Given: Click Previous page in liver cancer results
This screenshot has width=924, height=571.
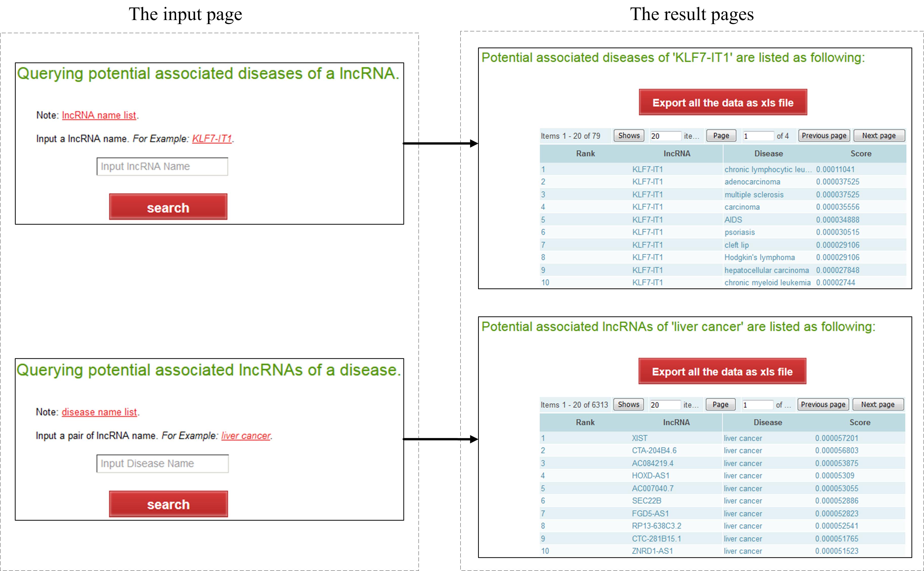Looking at the screenshot, I should [823, 405].
